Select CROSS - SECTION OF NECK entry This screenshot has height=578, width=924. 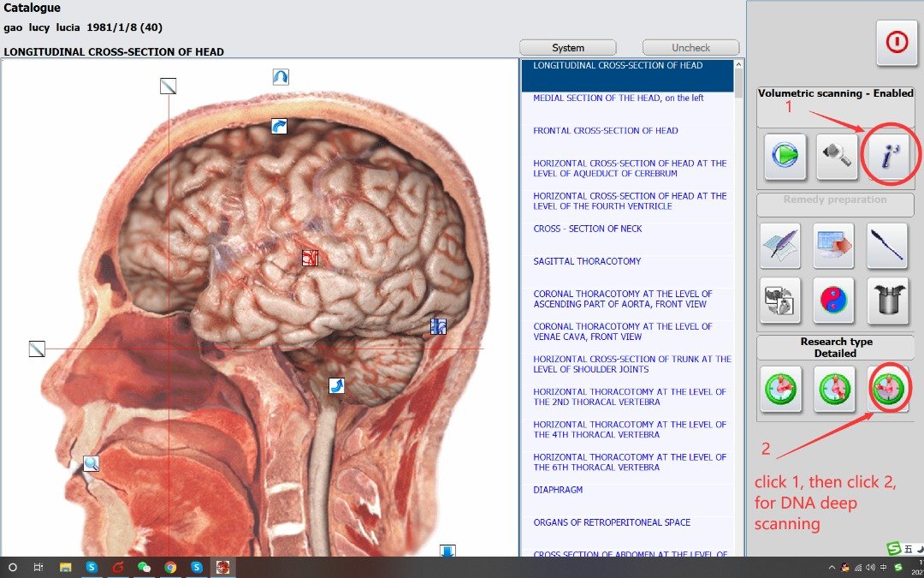click(587, 229)
